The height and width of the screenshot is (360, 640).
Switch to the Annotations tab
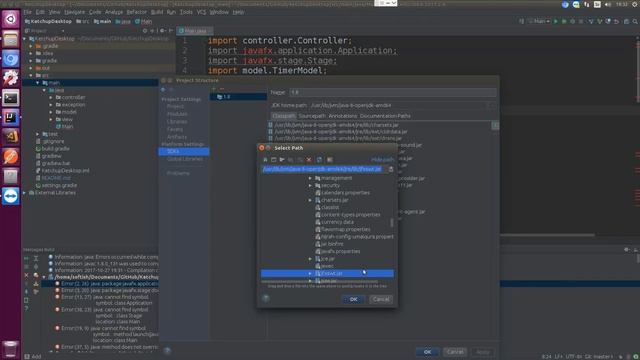point(343,116)
